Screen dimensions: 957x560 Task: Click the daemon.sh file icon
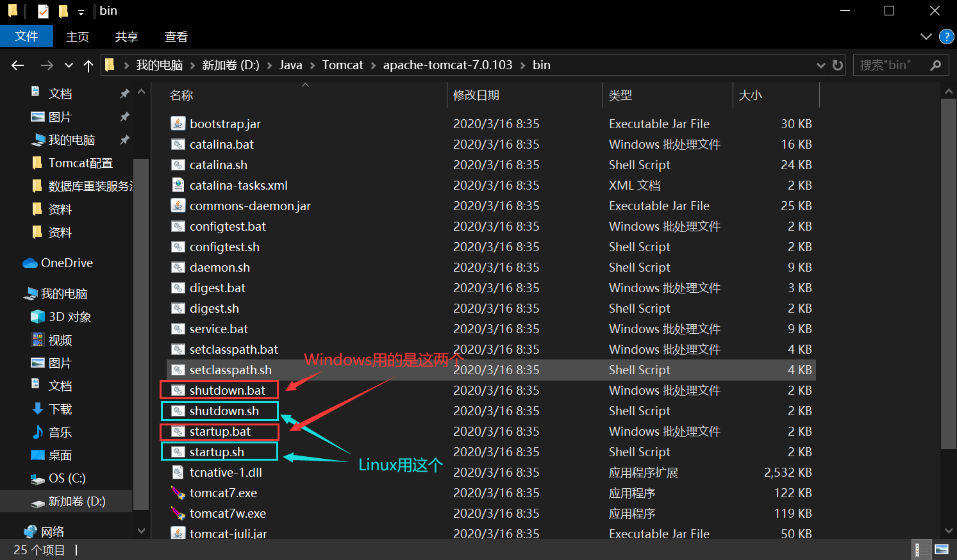178,267
